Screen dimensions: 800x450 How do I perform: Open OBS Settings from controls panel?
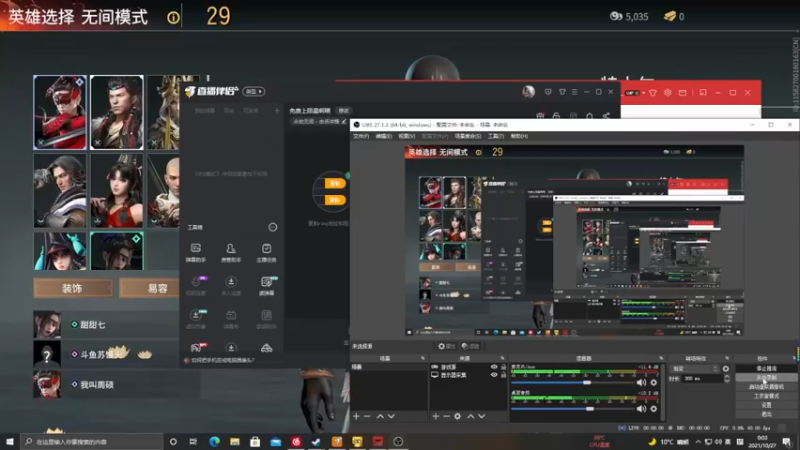[x=766, y=405]
